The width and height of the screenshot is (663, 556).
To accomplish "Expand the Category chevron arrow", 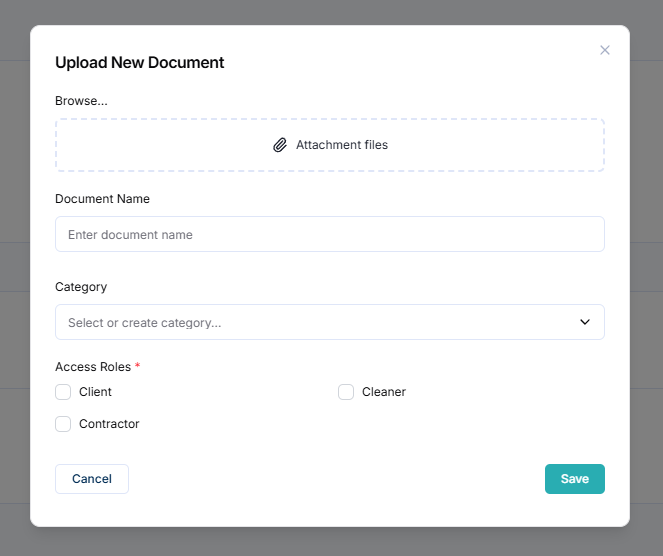I will [585, 323].
